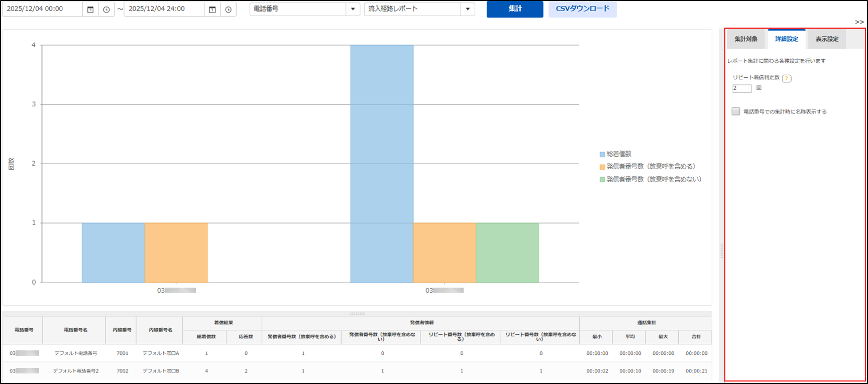Toggle 総着信数 legend series marker
Screen dimensions: 868x384
(x=602, y=154)
